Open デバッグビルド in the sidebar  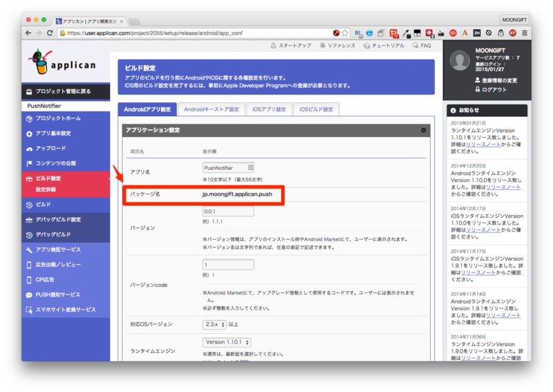click(66, 234)
